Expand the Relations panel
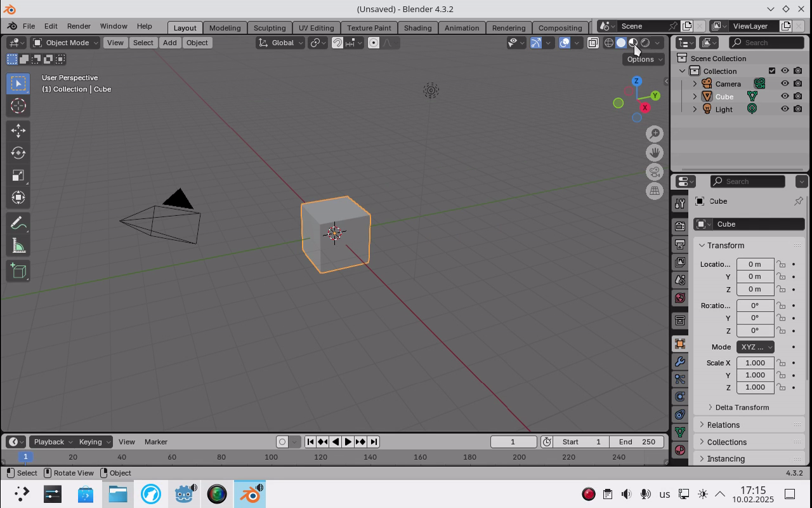 723,425
